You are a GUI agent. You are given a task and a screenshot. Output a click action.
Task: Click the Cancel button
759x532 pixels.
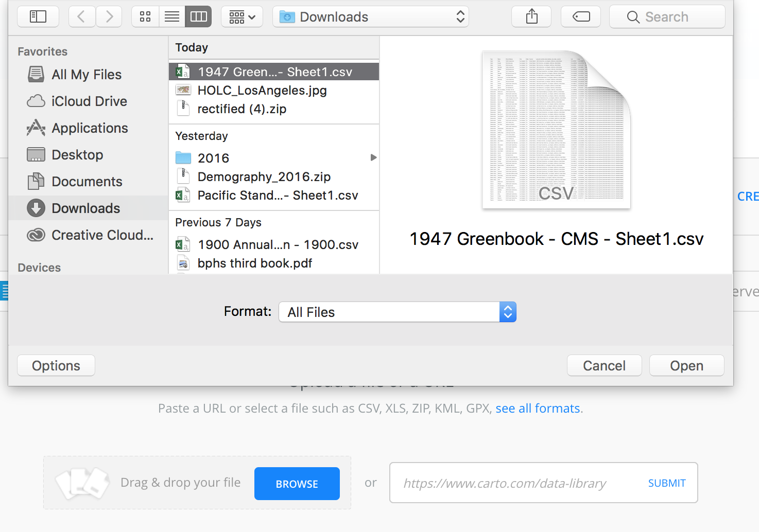pyautogui.click(x=604, y=365)
